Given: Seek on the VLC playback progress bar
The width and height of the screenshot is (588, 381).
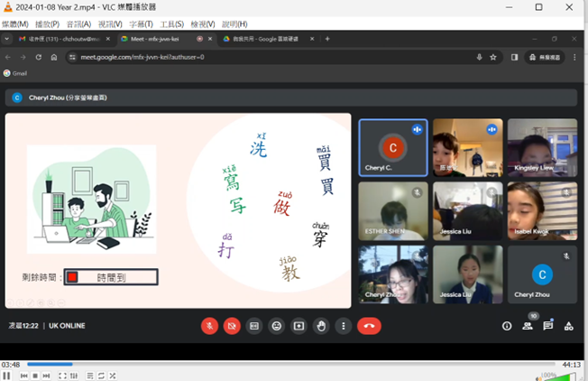Looking at the screenshot, I should 291,364.
